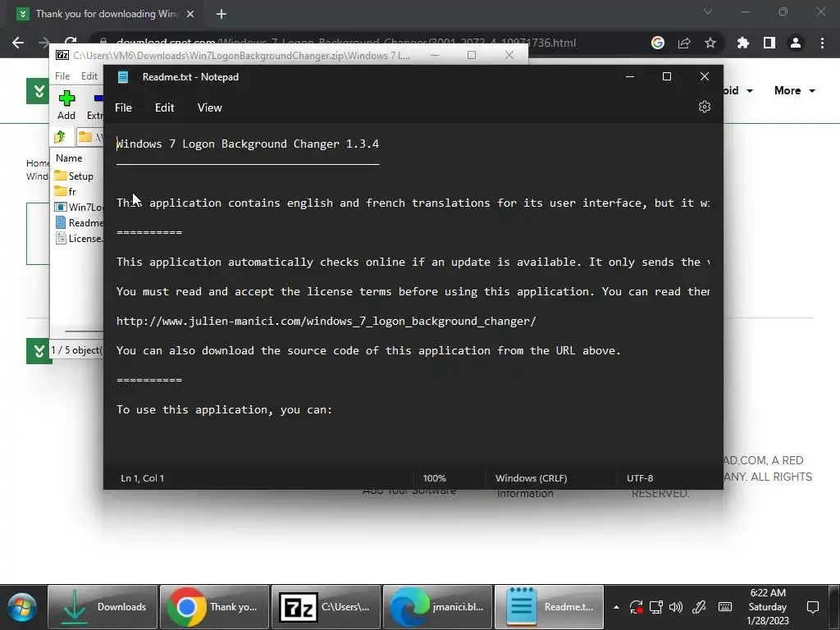Open Chrome extensions puzzle icon
Screen dimensions: 840x630
coord(743,43)
